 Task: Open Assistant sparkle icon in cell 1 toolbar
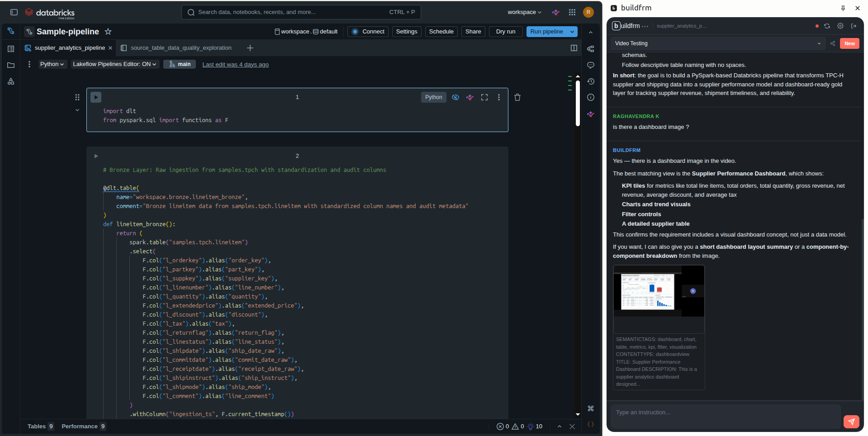point(470,97)
